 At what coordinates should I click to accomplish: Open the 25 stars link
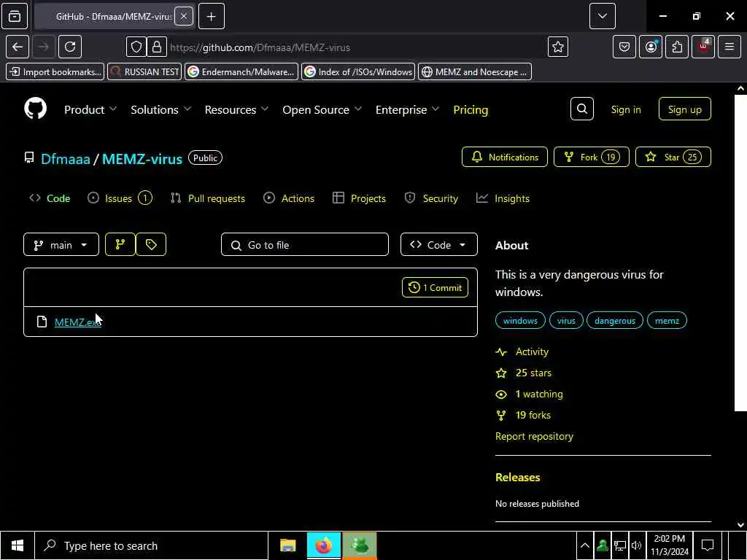[524, 373]
